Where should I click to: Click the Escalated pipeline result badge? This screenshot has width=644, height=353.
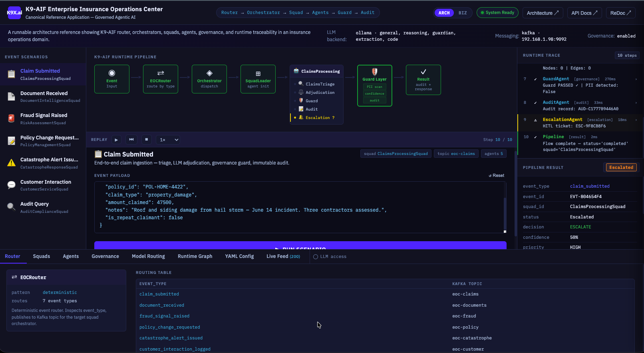(x=621, y=167)
